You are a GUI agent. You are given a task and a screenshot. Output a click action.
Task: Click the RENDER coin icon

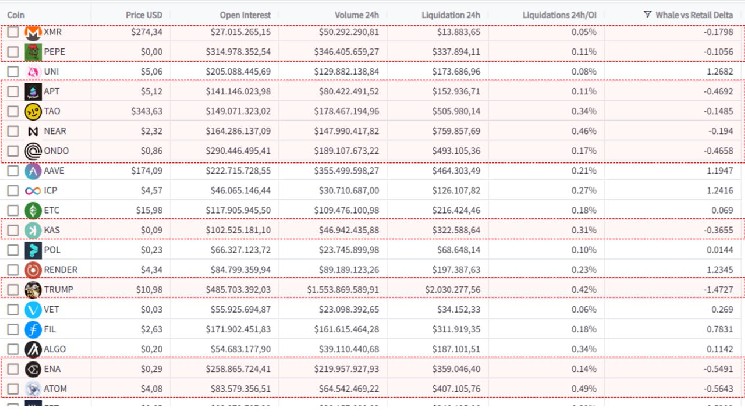[34, 270]
